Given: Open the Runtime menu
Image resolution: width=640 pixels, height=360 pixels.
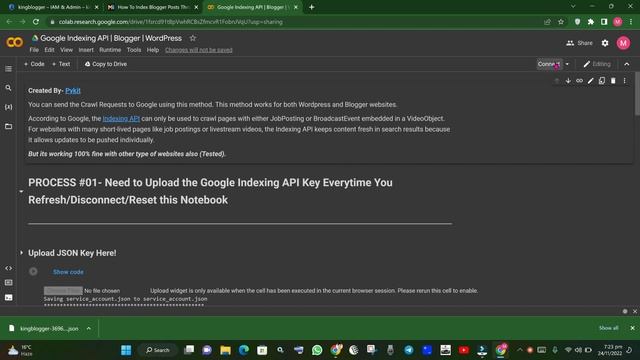Looking at the screenshot, I should pos(110,50).
